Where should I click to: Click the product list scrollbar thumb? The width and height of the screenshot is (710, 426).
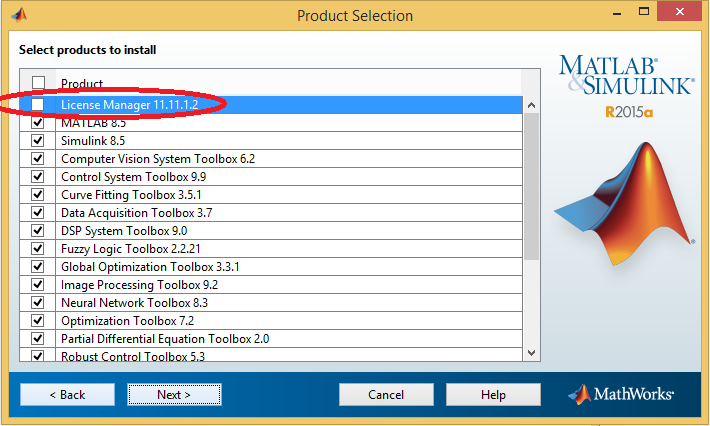click(532, 187)
